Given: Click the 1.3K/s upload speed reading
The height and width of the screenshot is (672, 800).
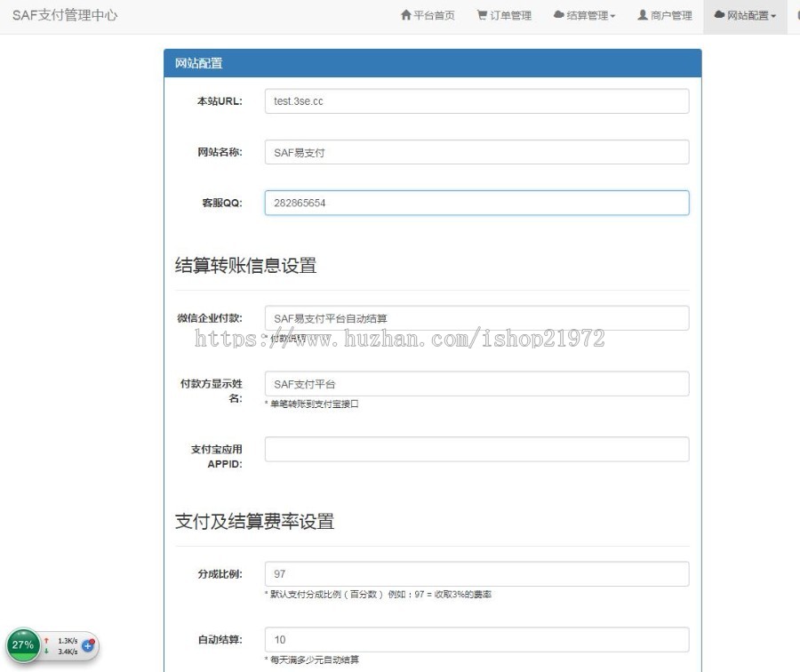Looking at the screenshot, I should (68, 641).
